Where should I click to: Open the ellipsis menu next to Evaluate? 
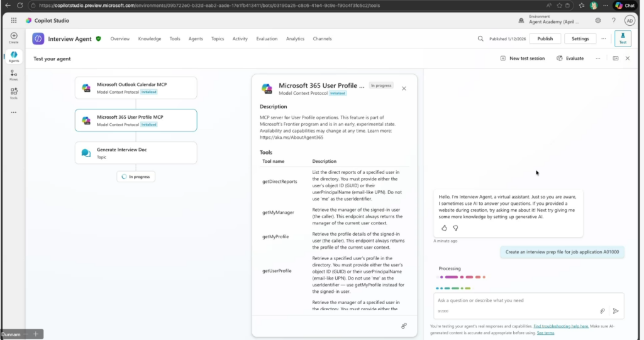598,58
